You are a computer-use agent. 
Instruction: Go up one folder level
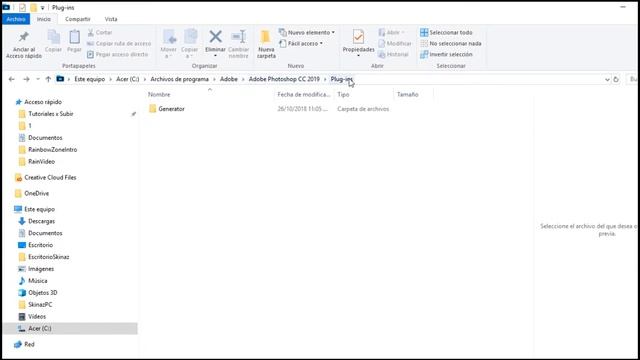click(x=48, y=79)
